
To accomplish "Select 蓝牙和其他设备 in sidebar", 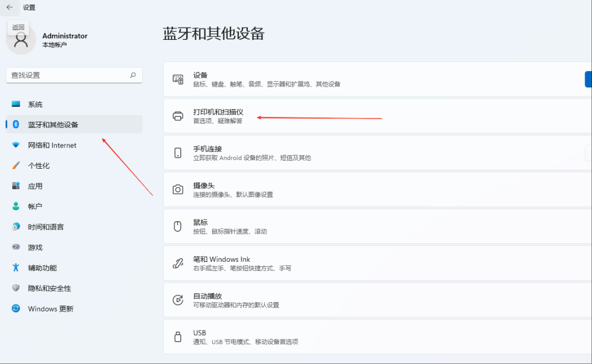I will (x=74, y=124).
